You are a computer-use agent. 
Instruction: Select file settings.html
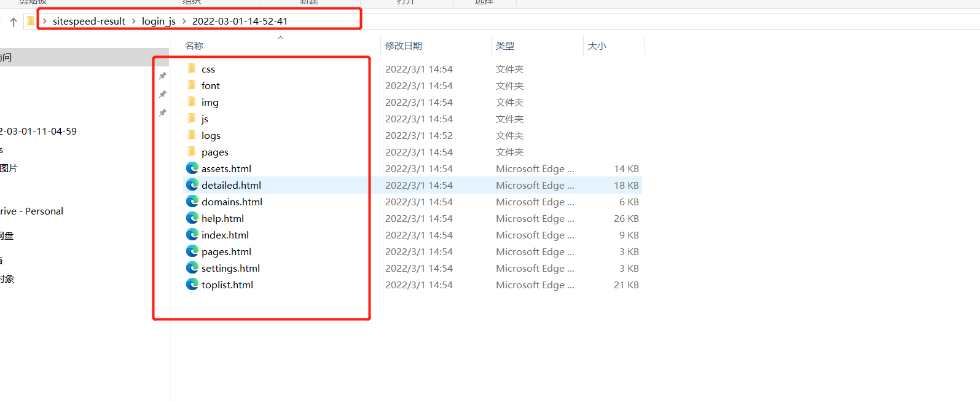pyautogui.click(x=230, y=268)
